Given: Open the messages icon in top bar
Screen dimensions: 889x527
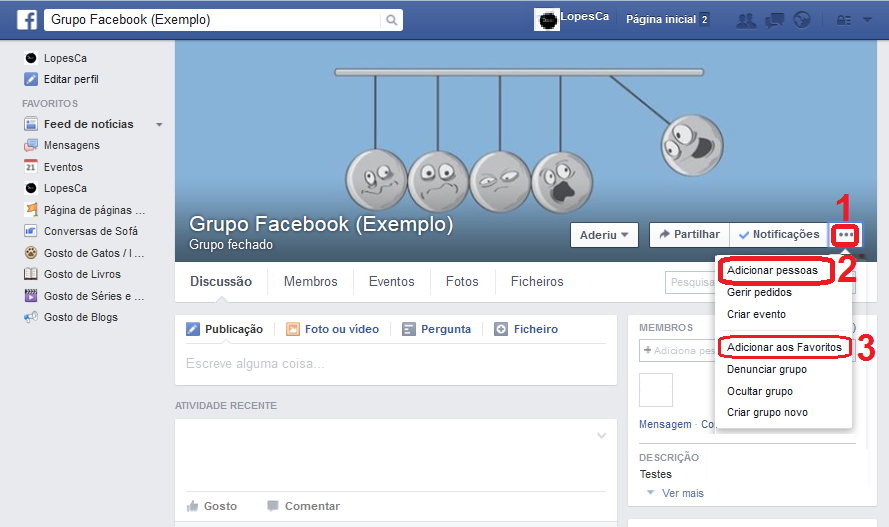Looking at the screenshot, I should pyautogui.click(x=774, y=21).
